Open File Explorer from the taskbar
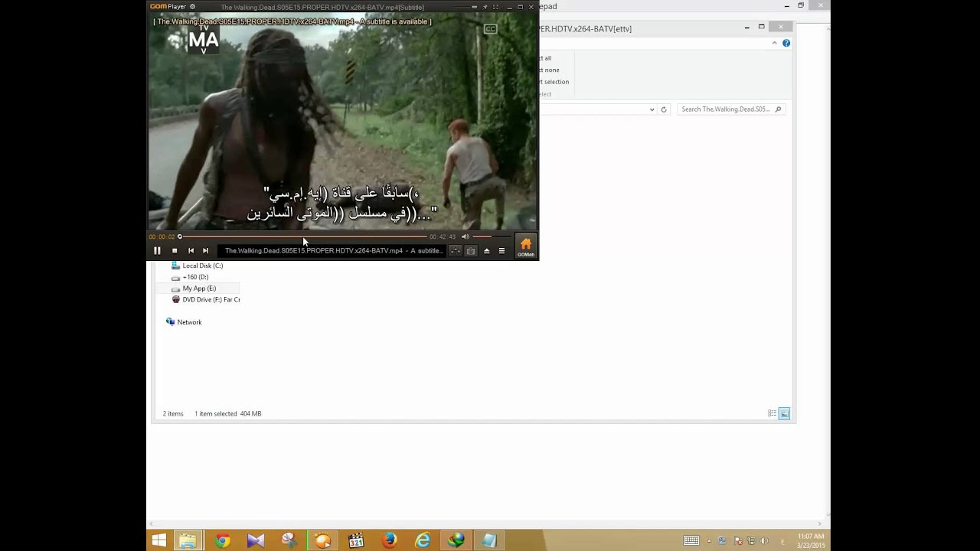Screen dimensions: 980x551 click(188, 541)
